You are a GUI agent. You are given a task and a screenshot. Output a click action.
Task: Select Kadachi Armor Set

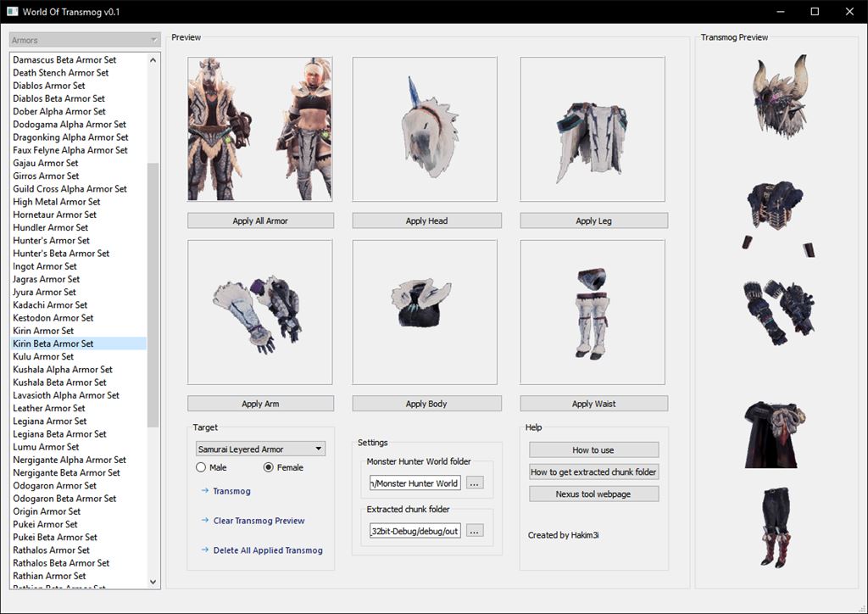point(50,304)
